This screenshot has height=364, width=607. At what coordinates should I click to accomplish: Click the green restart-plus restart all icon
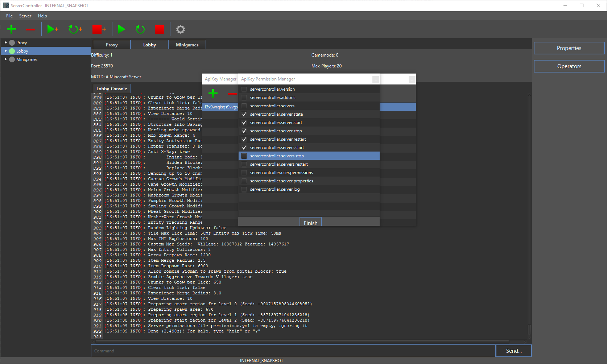tap(75, 29)
